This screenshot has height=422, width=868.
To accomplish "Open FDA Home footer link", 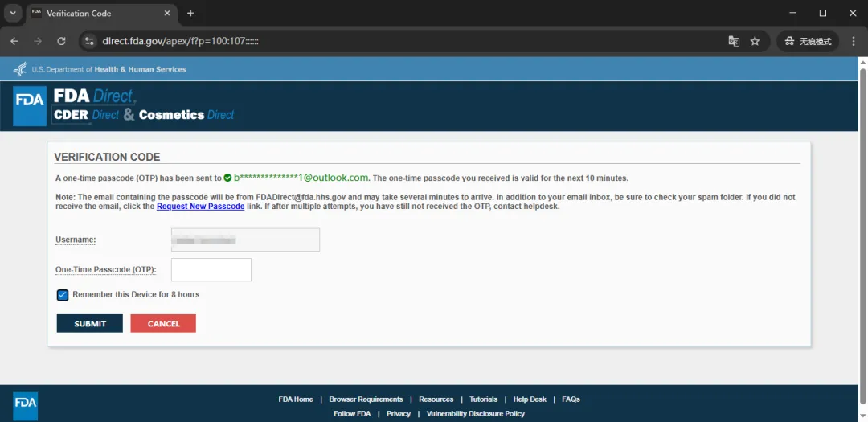I will pos(296,399).
